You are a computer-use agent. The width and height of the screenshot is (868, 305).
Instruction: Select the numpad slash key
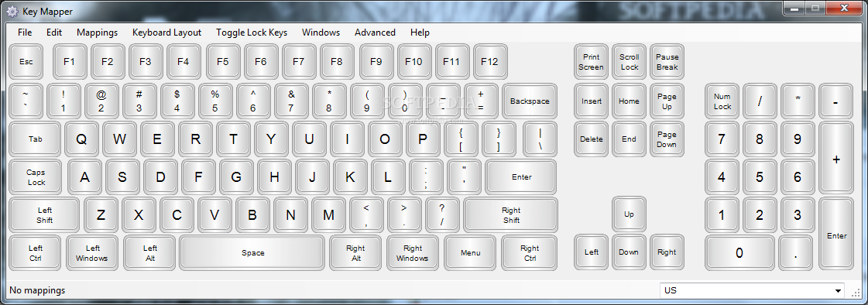(760, 101)
